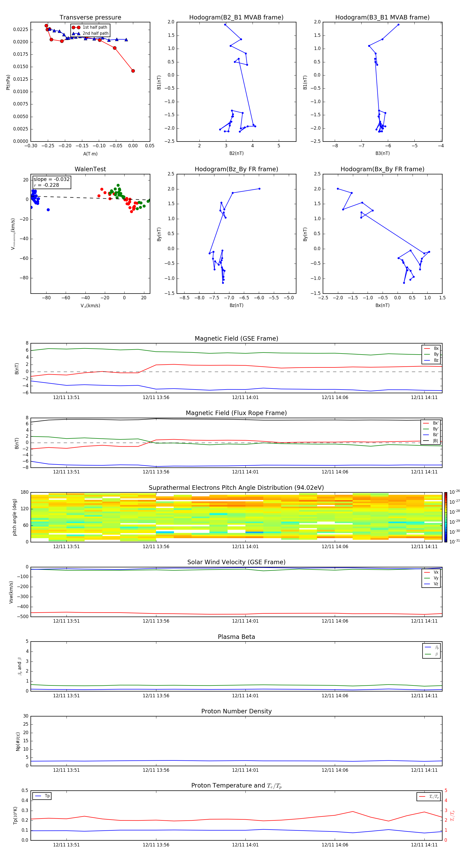Click the "Solar Wind Velocity (GSE Frame)" title
The image size is (473, 868).
236,562
